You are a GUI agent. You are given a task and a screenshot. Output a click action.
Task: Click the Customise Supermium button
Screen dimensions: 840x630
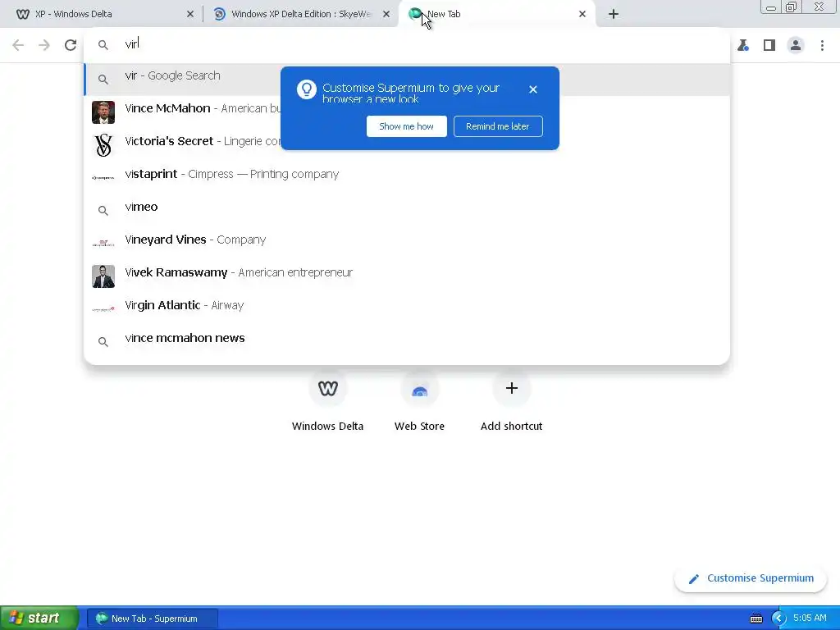point(751,578)
